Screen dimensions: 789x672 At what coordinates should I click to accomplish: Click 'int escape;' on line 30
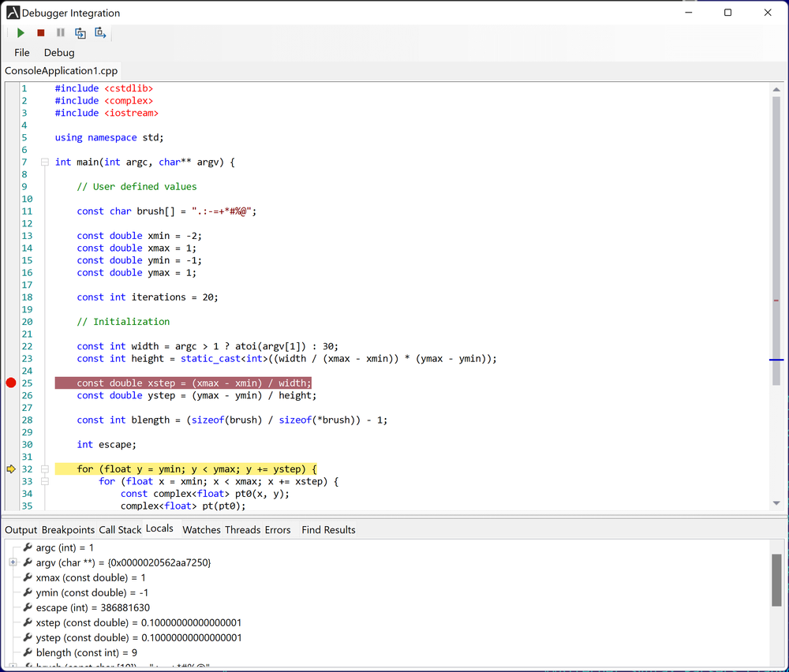[x=107, y=445]
